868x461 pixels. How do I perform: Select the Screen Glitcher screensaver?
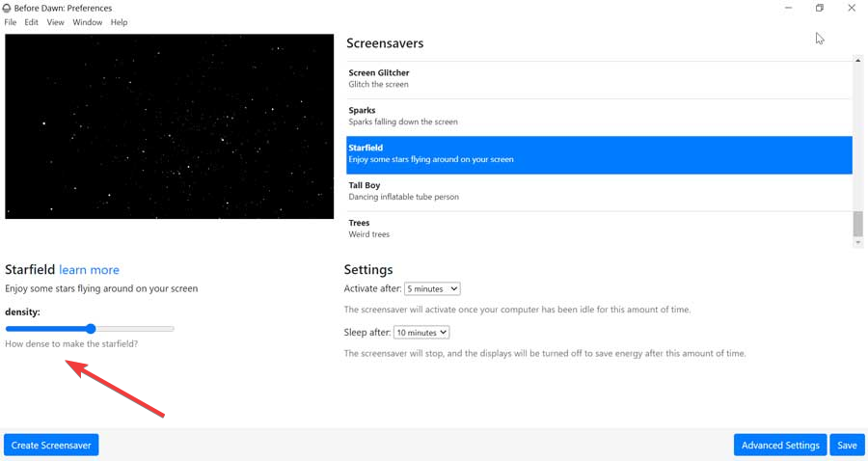coord(599,78)
